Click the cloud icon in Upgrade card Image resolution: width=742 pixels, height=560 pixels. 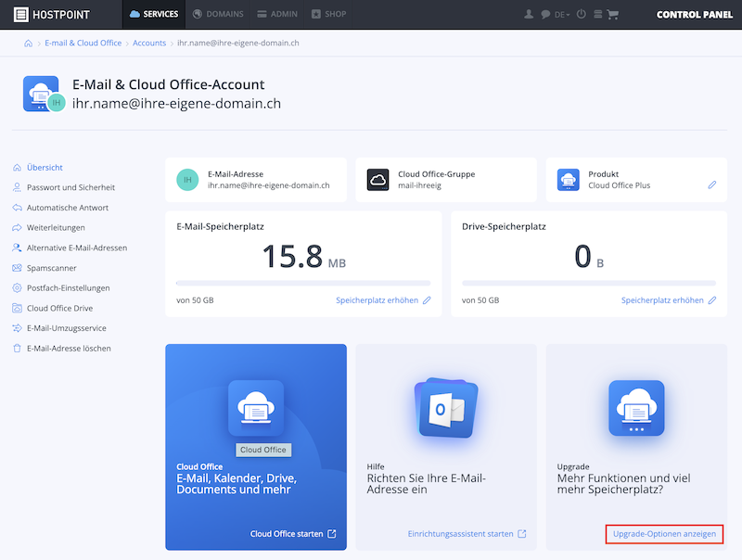coord(636,408)
